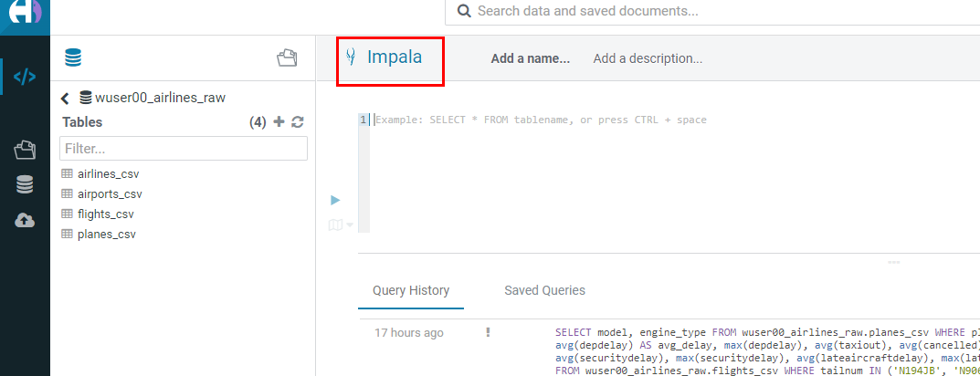Open the table browser database icon in dark sidebar
This screenshot has height=376, width=980.
coord(25,185)
